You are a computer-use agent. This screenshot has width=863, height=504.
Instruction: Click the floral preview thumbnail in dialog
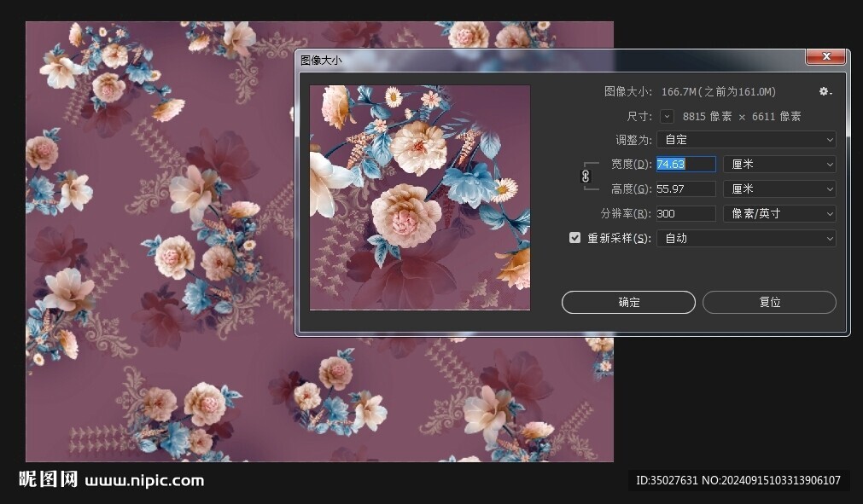(x=419, y=197)
